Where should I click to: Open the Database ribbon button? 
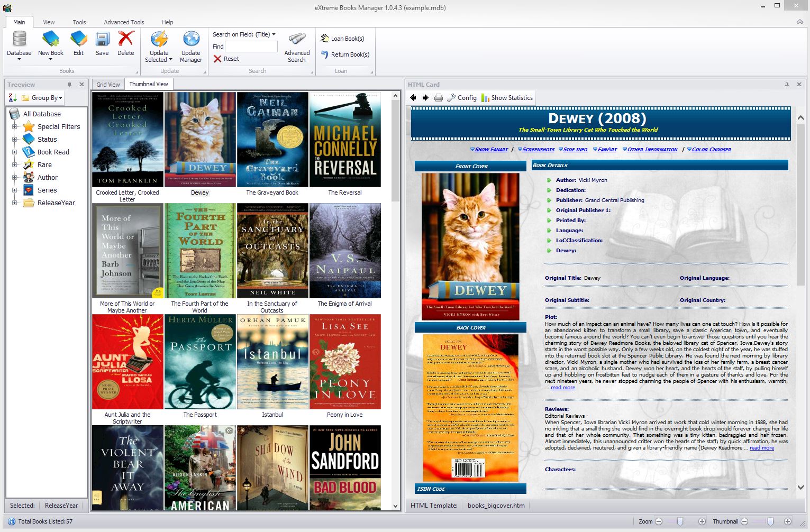[19, 45]
